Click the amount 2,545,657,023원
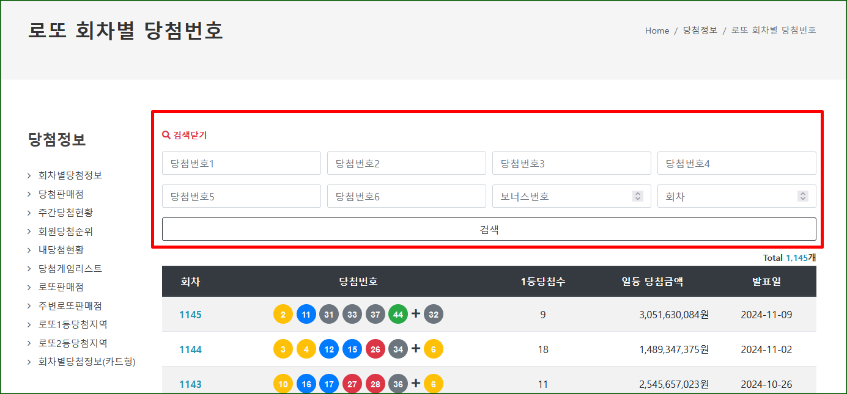Screen dimensions: 847x394 [x=674, y=384]
